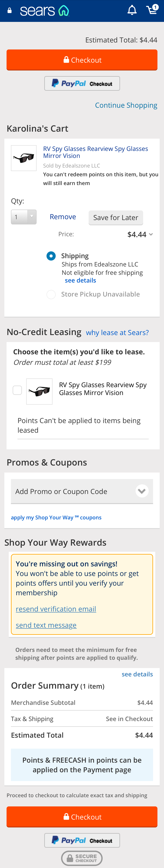The width and height of the screenshot is (164, 868).
Task: Click the top orange Checkout button
Action: point(82,60)
